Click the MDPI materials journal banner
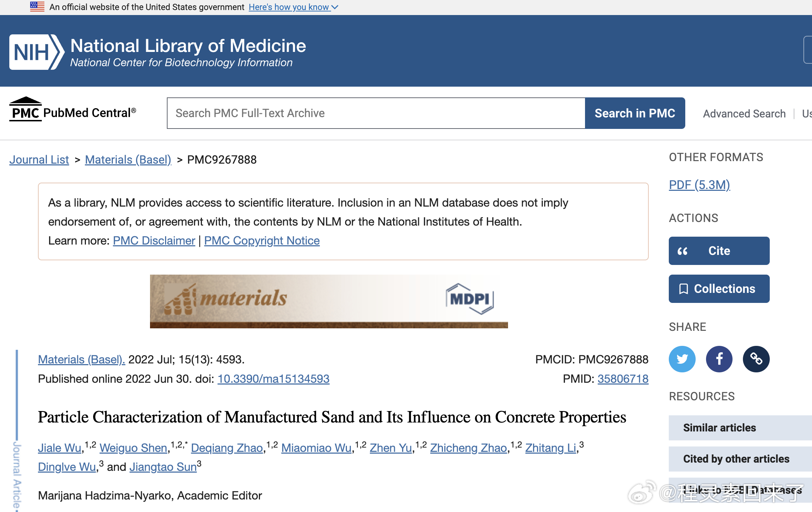Image resolution: width=812 pixels, height=512 pixels. (x=329, y=301)
